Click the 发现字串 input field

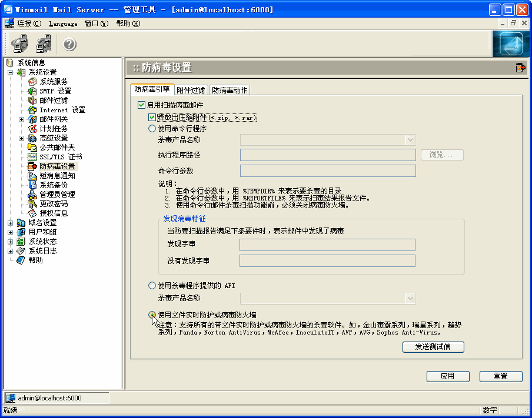(x=327, y=245)
